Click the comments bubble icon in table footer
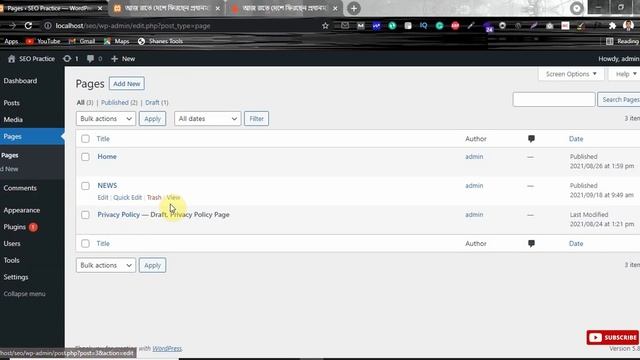The width and height of the screenshot is (640, 360). [531, 243]
